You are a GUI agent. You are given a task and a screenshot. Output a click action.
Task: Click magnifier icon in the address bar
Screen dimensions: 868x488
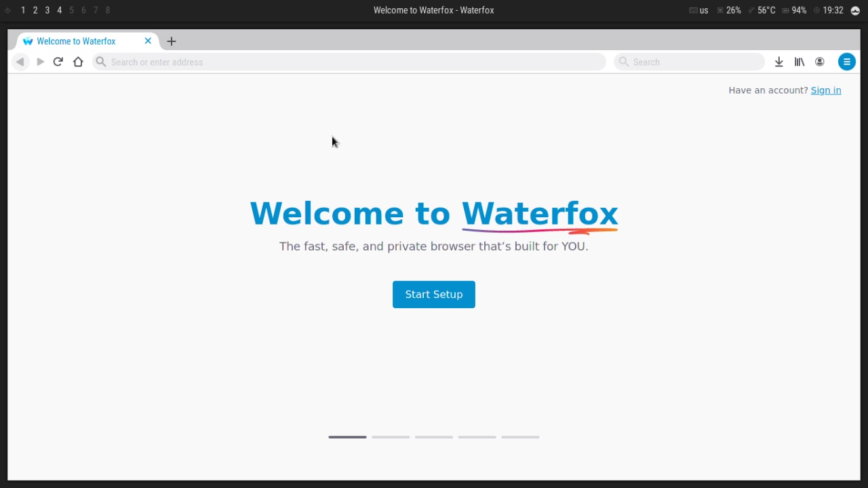click(x=101, y=62)
